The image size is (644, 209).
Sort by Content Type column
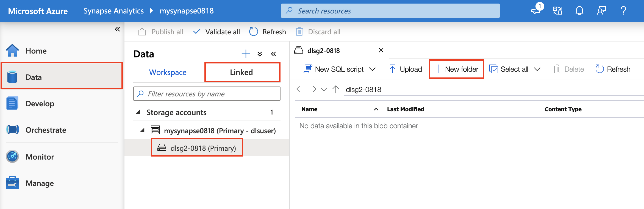[563, 109]
